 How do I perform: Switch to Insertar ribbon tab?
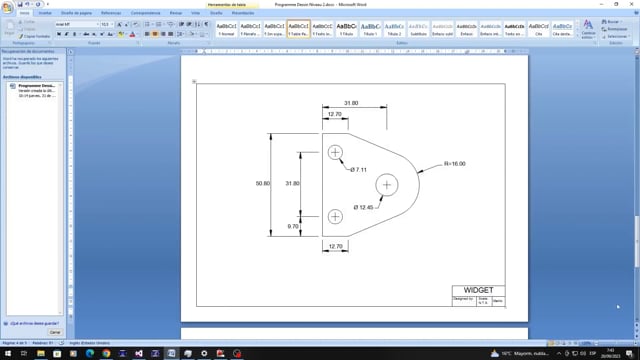tap(45, 13)
